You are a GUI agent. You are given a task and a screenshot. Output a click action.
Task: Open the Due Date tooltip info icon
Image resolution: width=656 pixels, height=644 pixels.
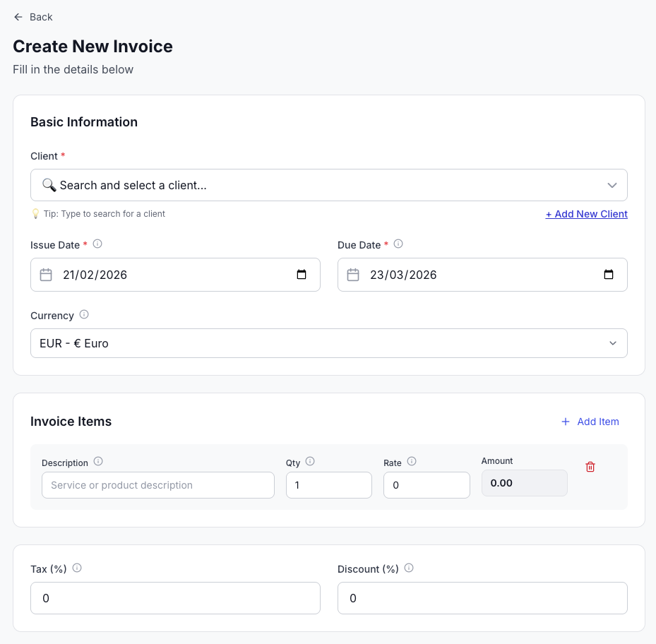398,244
